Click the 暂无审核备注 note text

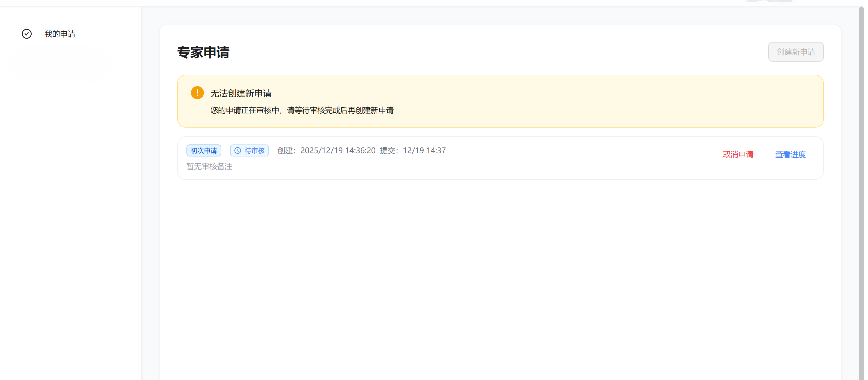click(209, 166)
